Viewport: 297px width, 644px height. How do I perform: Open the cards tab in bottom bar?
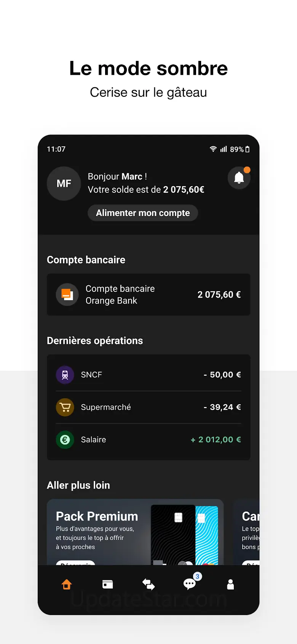pyautogui.click(x=108, y=584)
